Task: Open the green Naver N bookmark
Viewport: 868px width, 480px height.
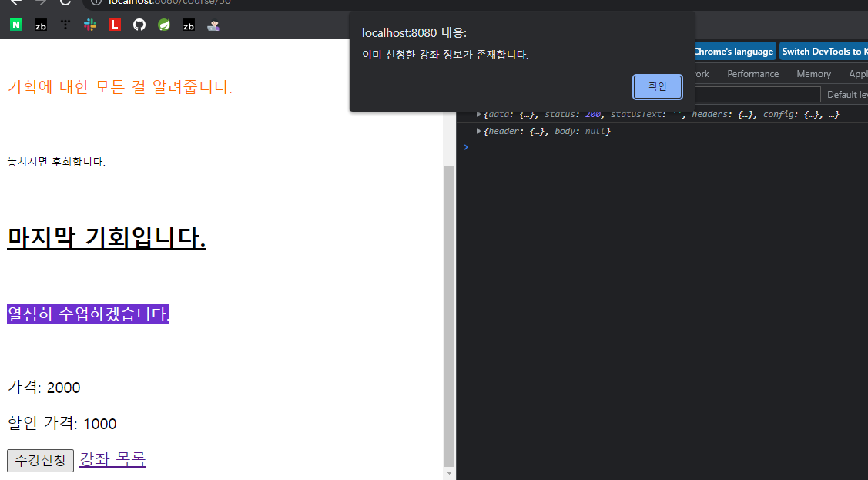Action: tap(16, 25)
